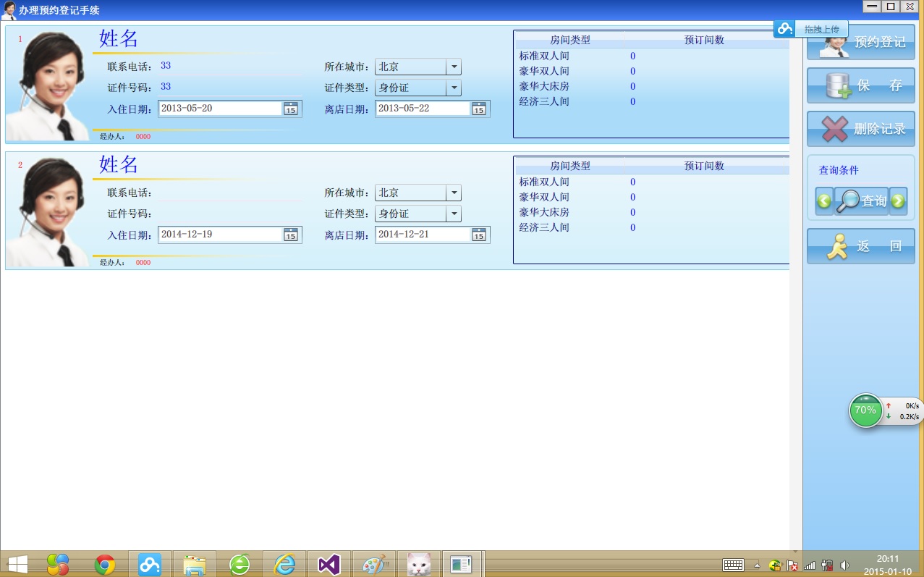Click the green previous arrow beside 查询
Screen dimensions: 924x577
pyautogui.click(x=824, y=201)
